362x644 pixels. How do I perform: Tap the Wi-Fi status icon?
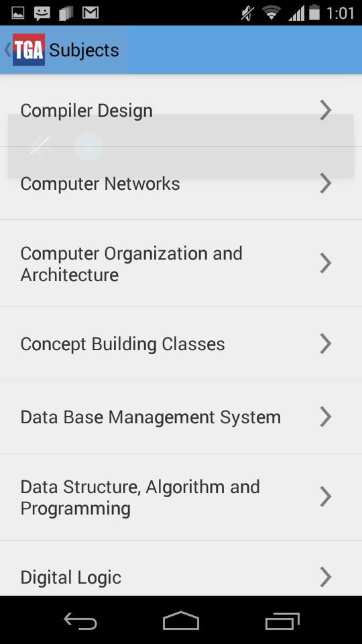point(271,13)
